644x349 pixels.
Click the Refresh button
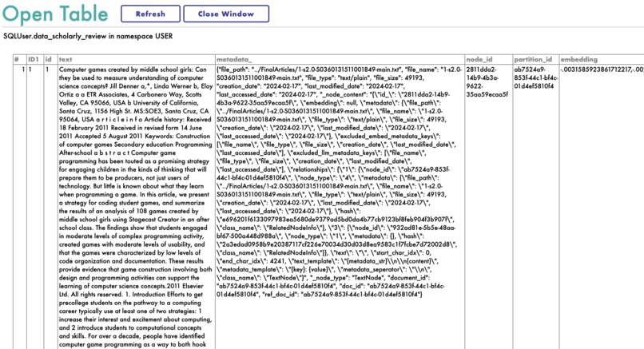[150, 14]
